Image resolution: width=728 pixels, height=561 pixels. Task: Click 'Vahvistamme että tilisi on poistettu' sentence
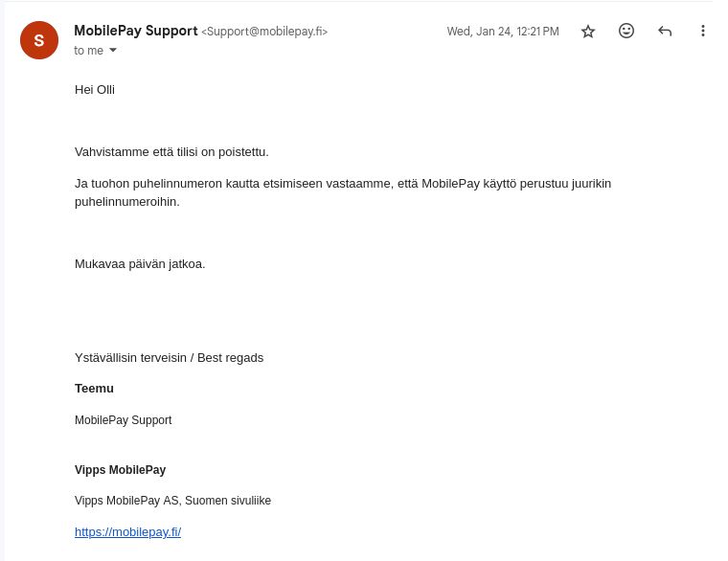[x=171, y=151]
